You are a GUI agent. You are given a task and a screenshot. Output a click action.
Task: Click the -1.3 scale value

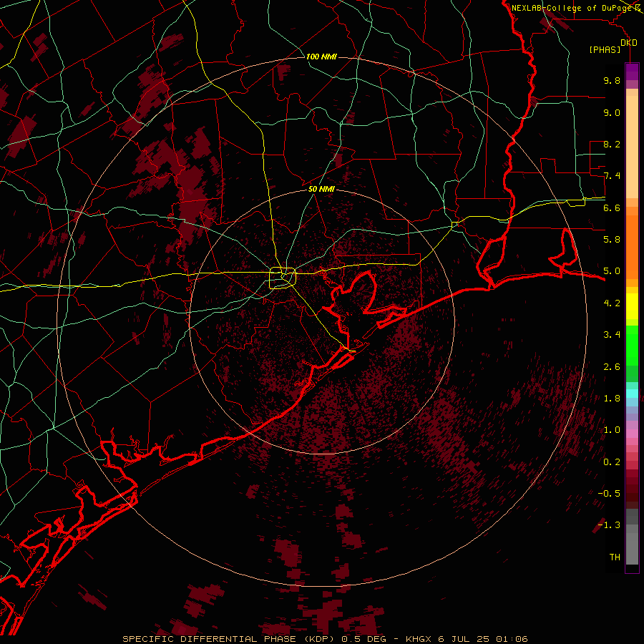(x=609, y=525)
